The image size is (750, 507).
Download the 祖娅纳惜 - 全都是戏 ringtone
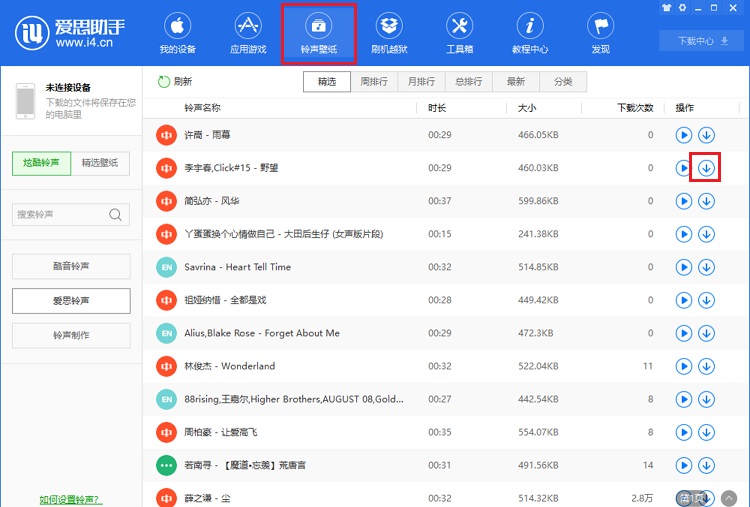click(x=706, y=300)
